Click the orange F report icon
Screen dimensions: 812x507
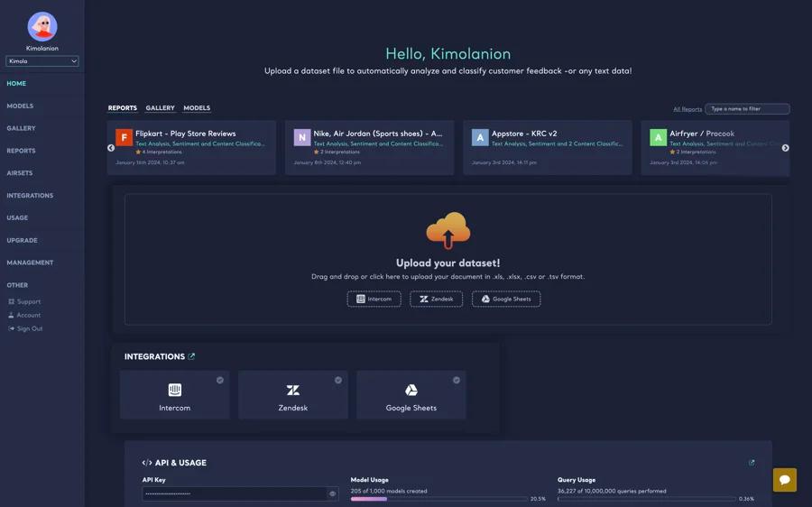click(125, 138)
